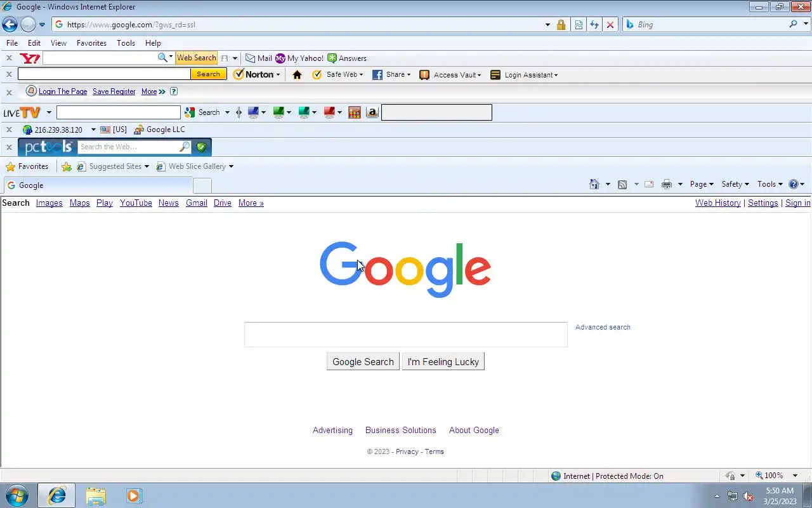Screen dimensions: 812x508
Task: Click the PC Tools green shield icon
Action: point(202,147)
